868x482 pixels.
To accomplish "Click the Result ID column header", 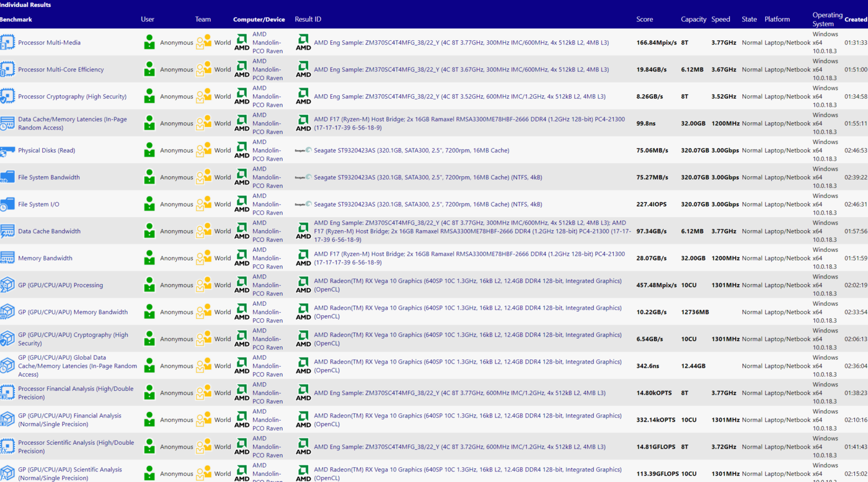I will (x=308, y=19).
